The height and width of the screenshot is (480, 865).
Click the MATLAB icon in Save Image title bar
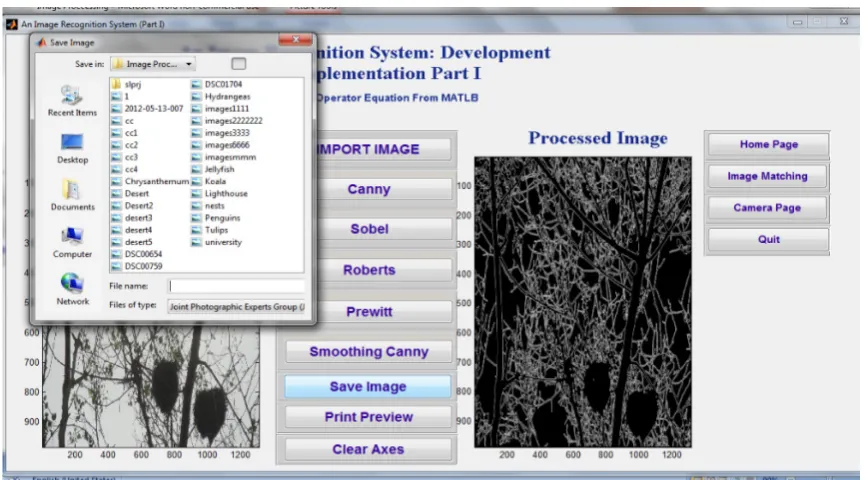click(41, 42)
